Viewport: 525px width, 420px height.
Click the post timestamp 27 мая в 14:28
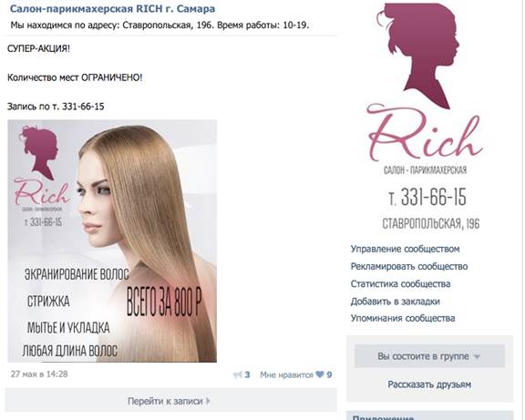click(39, 374)
